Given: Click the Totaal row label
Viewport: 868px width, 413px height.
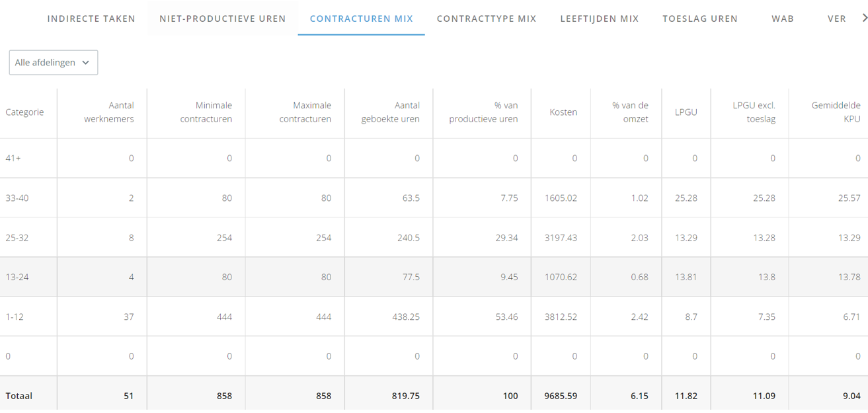Looking at the screenshot, I should 19,396.
